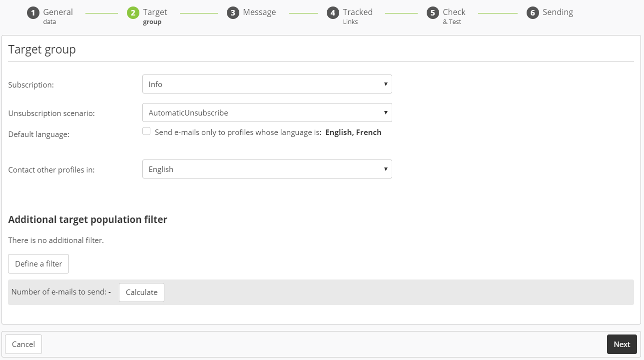Click green step 2 number circle
Image resolution: width=644 pixels, height=360 pixels.
pos(133,13)
